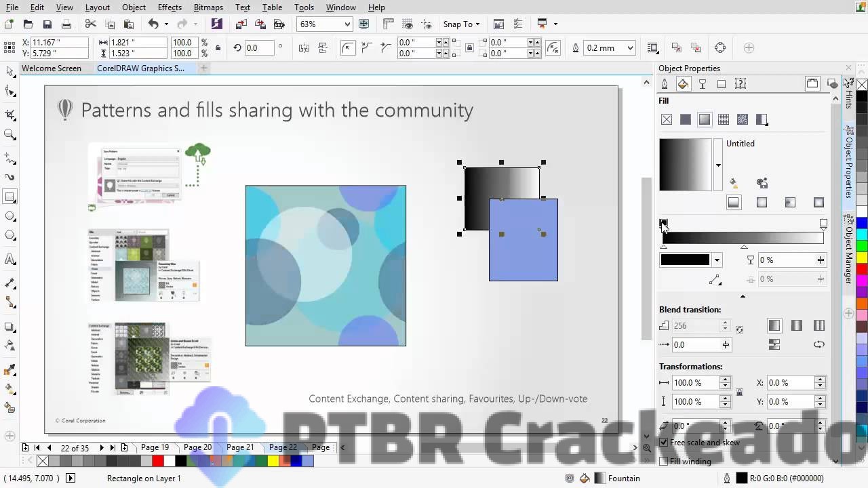The width and height of the screenshot is (868, 488).
Task: Pick the yellow swatch in side palette
Action: [862, 258]
